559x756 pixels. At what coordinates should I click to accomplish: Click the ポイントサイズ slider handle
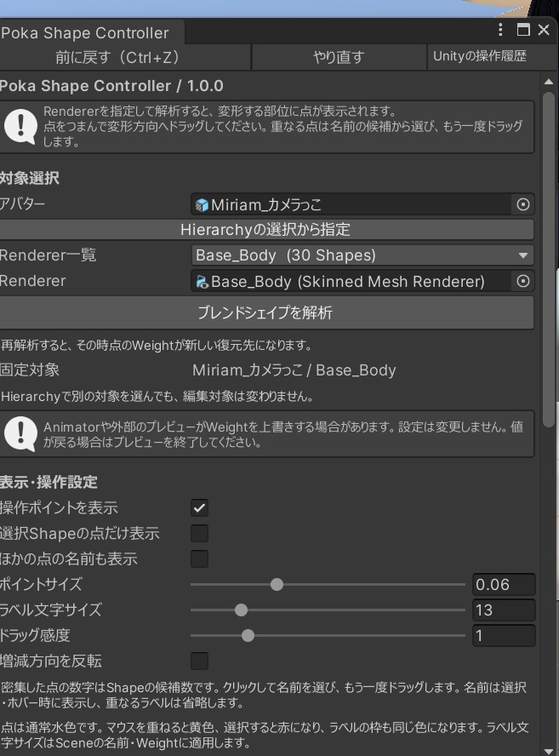tap(277, 584)
